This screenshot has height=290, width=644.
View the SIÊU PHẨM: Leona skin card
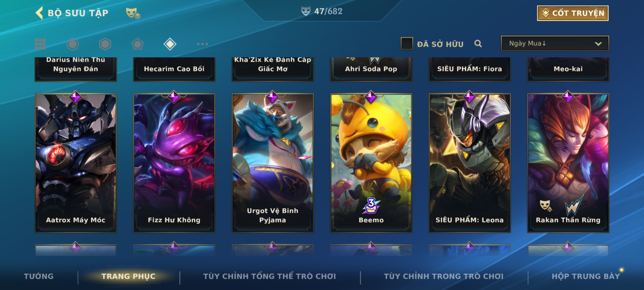[470, 163]
